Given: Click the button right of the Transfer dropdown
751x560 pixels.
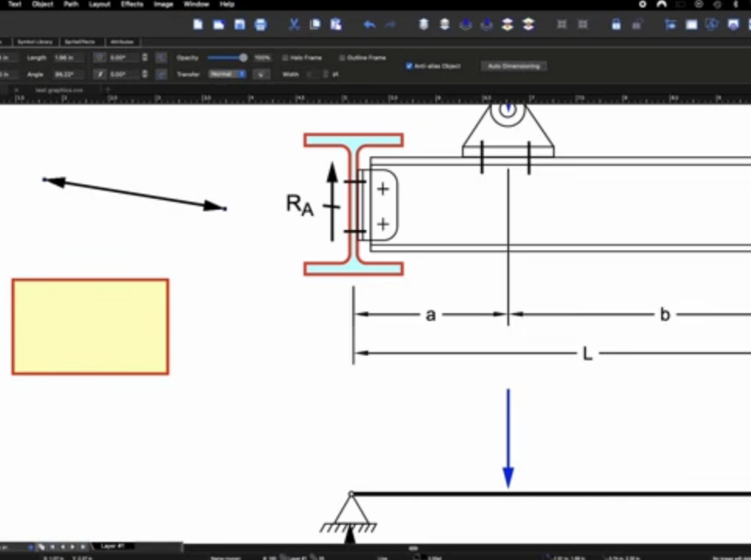Looking at the screenshot, I should 261,74.
